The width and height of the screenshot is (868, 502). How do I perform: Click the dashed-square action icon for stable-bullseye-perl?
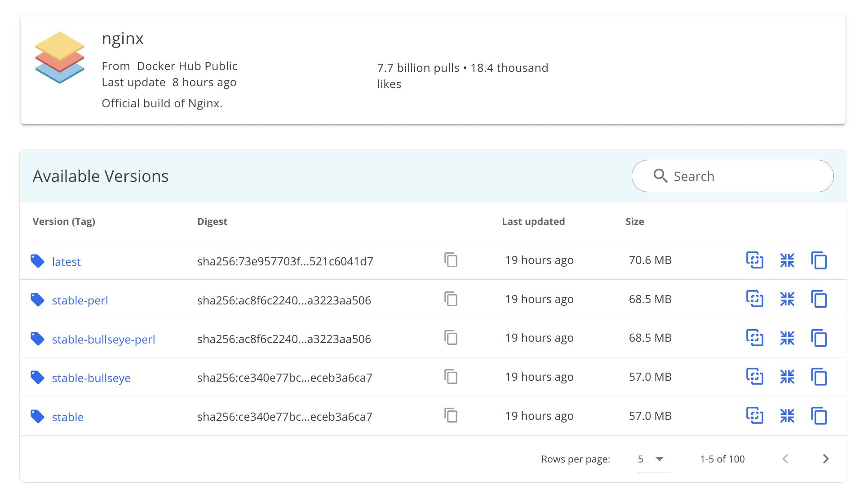[755, 338]
